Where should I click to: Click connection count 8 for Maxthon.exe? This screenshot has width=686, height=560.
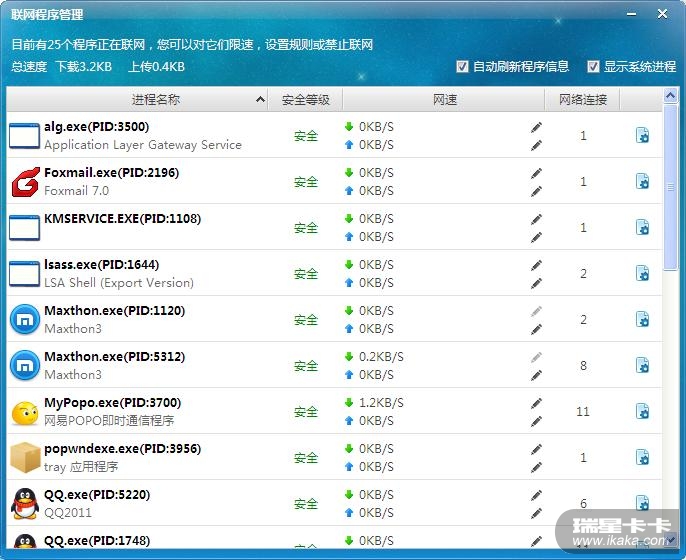click(583, 366)
